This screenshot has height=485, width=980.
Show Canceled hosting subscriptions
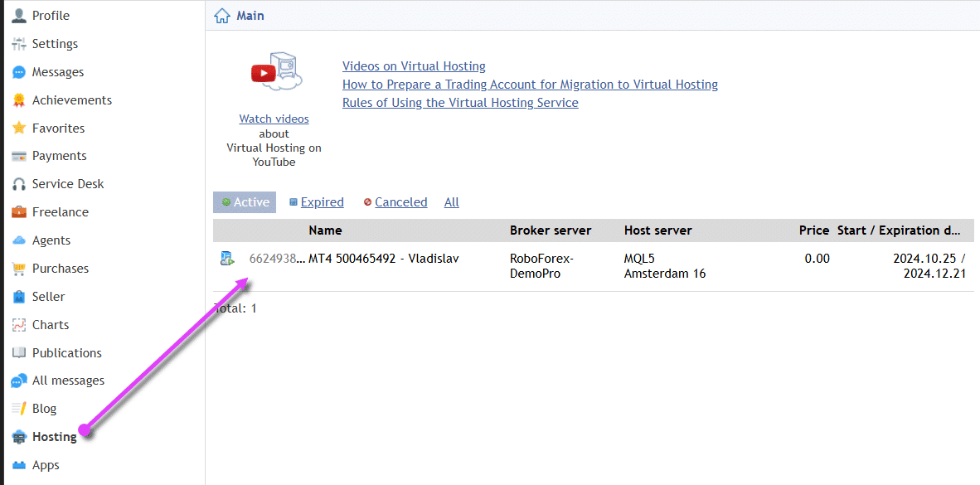click(x=400, y=202)
